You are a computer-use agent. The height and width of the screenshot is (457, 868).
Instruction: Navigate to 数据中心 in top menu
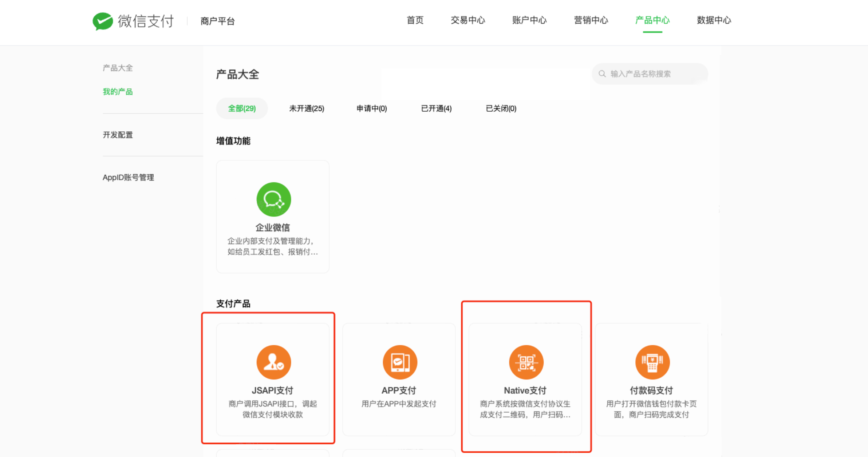click(714, 20)
